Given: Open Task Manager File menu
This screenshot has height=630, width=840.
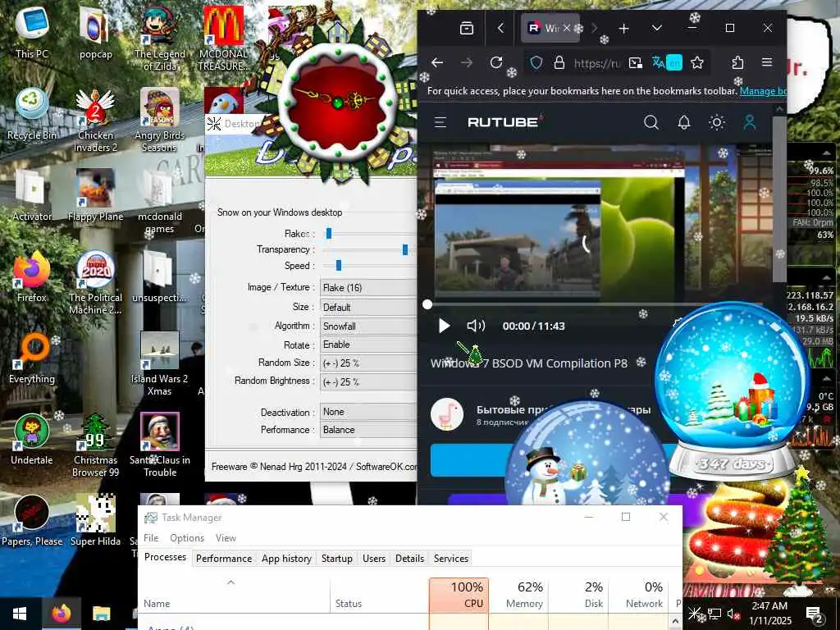Looking at the screenshot, I should [x=151, y=538].
